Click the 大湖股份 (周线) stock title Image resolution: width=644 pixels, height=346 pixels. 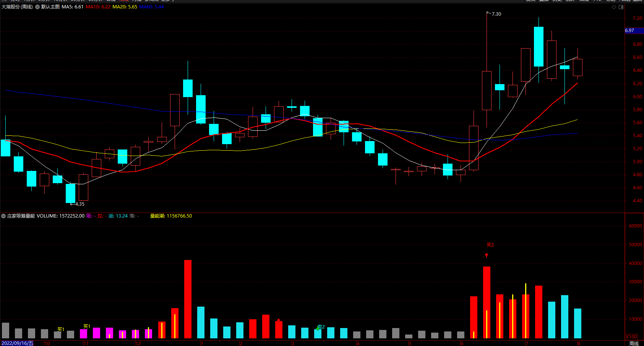pos(17,7)
